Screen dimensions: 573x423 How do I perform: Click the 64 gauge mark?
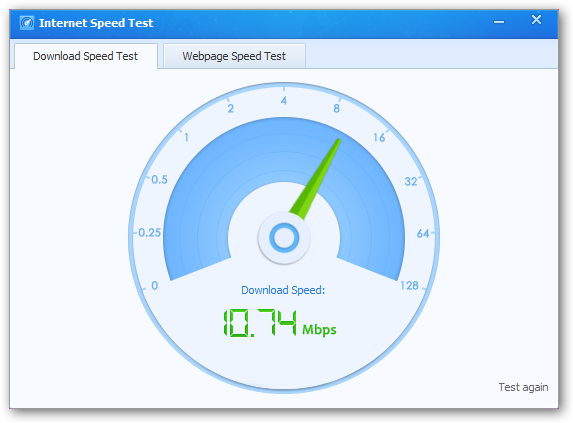pyautogui.click(x=423, y=233)
